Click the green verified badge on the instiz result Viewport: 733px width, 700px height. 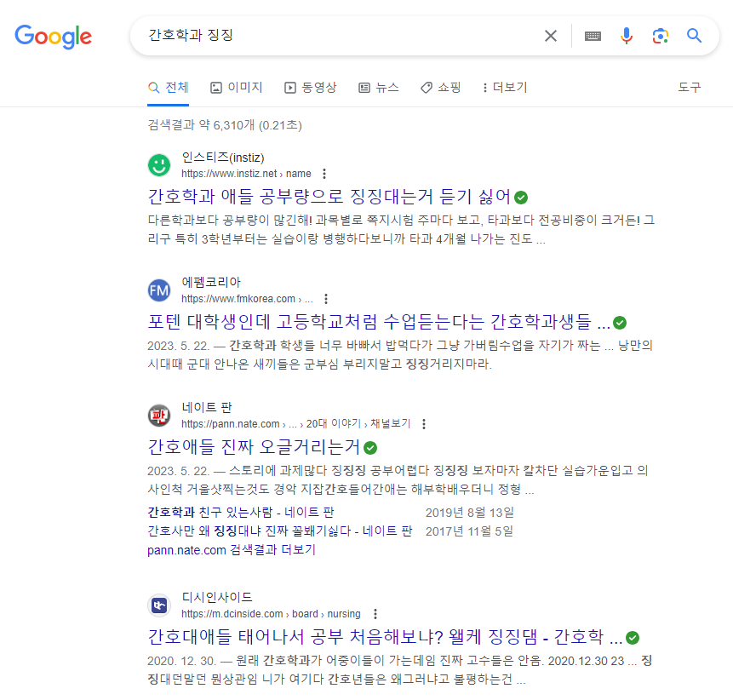click(520, 197)
